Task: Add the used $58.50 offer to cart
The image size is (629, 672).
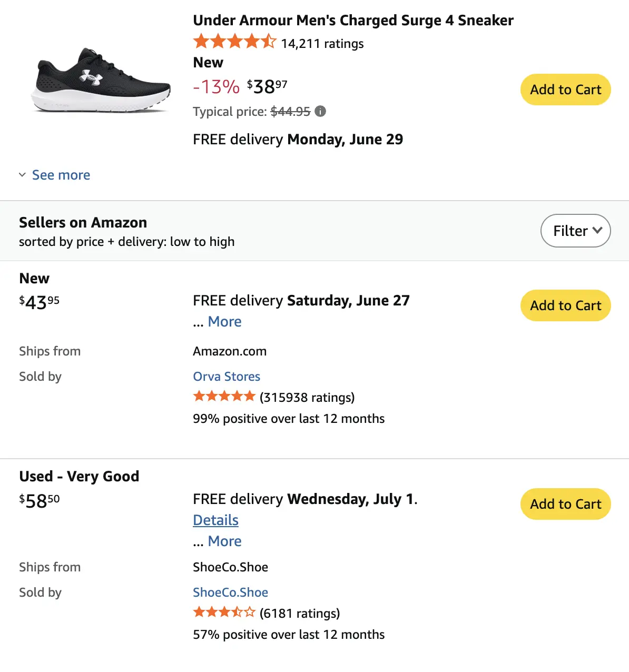Action: click(x=566, y=504)
